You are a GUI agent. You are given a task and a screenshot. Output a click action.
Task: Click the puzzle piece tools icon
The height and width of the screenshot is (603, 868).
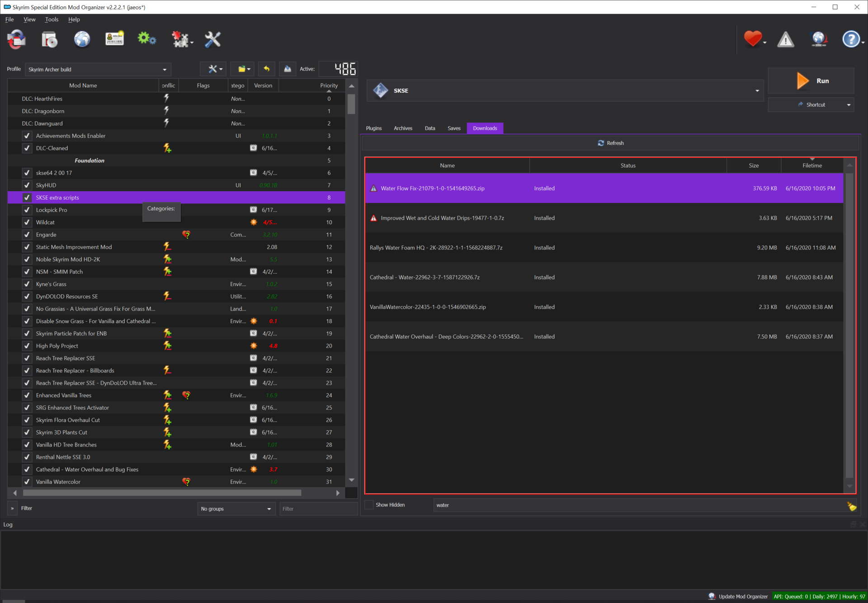182,39
